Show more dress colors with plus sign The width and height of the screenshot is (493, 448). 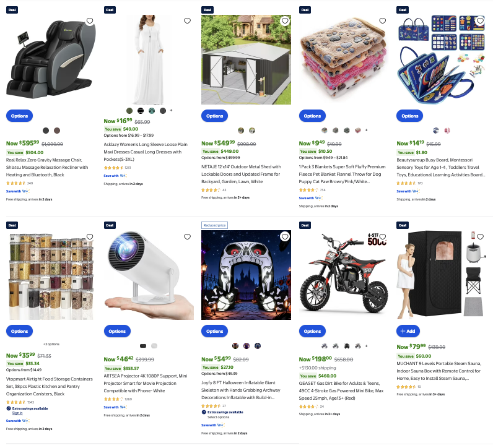pos(171,110)
